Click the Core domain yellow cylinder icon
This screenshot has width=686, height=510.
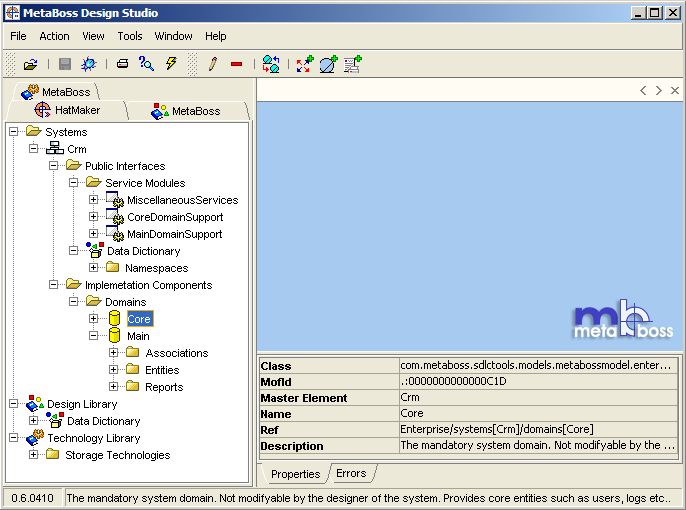coord(114,318)
